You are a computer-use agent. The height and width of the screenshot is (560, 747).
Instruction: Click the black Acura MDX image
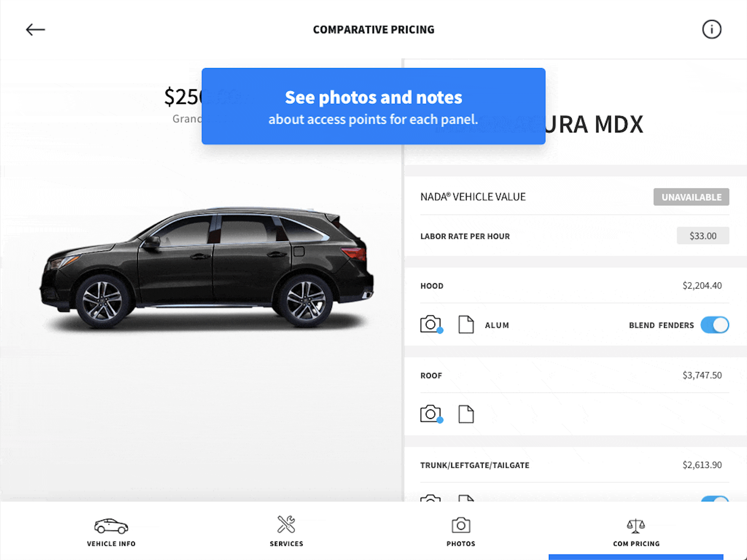(x=206, y=267)
